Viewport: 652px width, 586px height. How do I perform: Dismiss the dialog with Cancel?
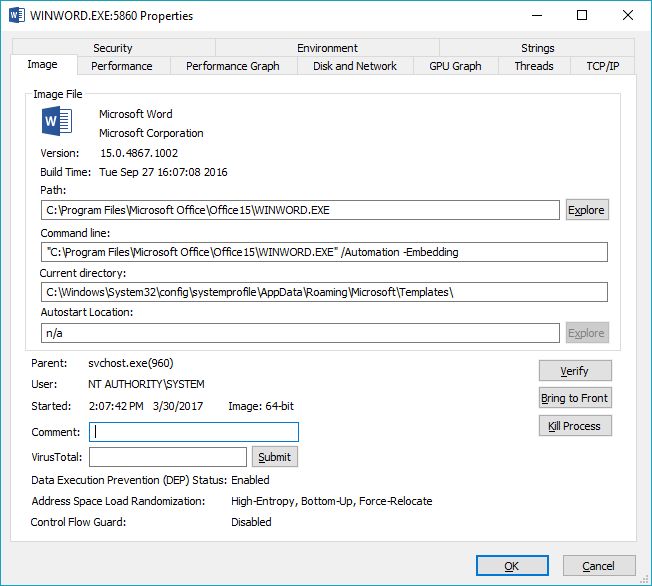tap(599, 566)
